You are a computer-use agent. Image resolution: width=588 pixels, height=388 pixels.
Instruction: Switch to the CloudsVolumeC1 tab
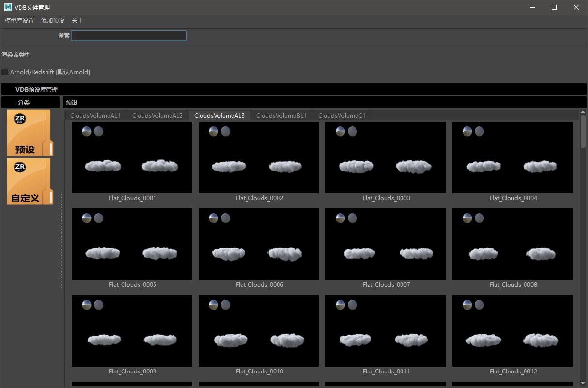pos(342,116)
